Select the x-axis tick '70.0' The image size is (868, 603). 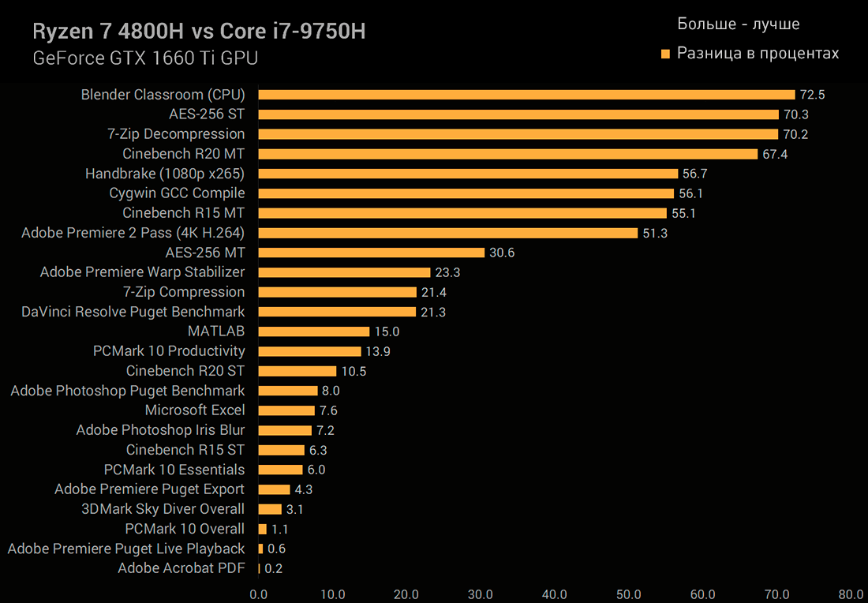(x=776, y=594)
